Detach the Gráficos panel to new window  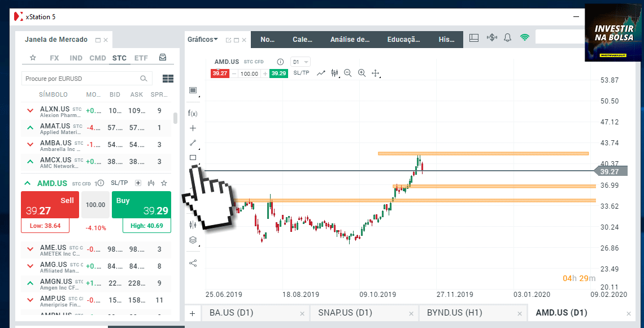coord(228,40)
